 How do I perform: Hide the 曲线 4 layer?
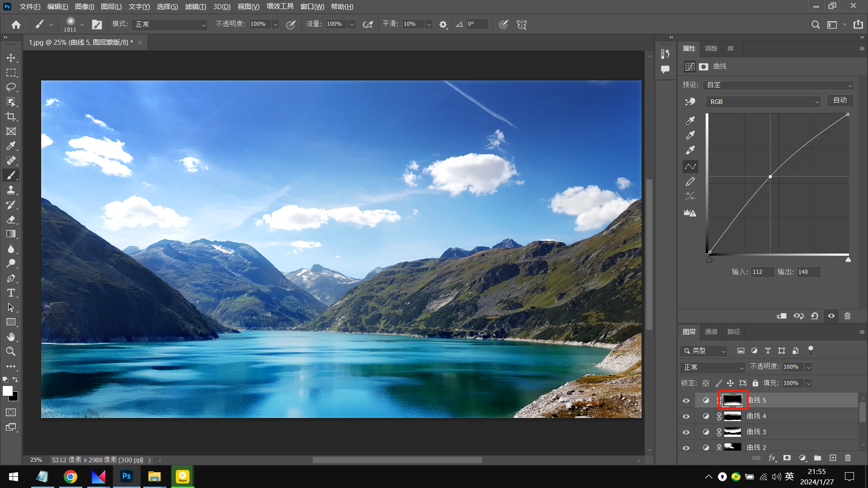point(686,416)
